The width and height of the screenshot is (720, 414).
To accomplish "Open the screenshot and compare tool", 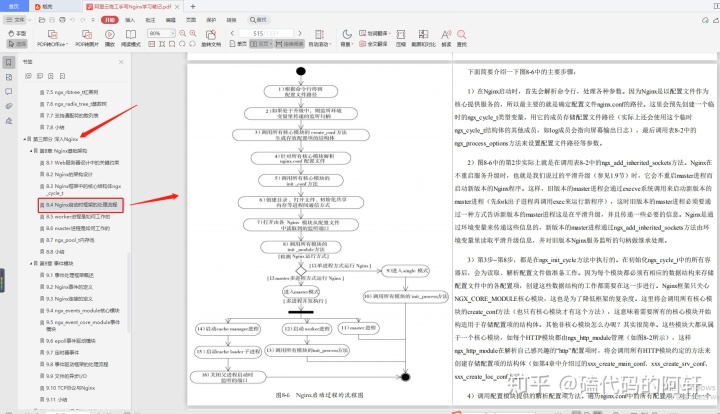I will click(x=423, y=38).
